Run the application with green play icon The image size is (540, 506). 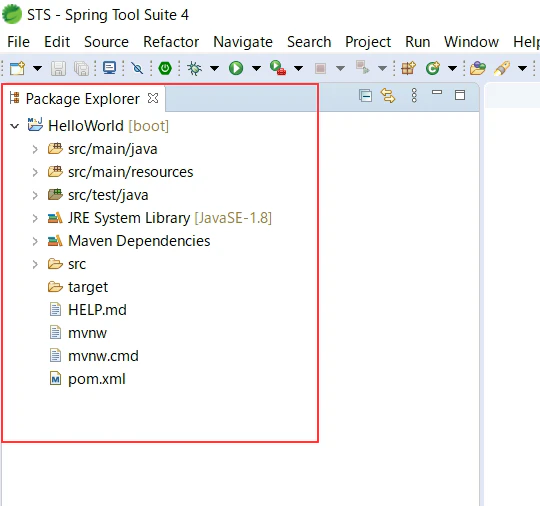pos(236,68)
